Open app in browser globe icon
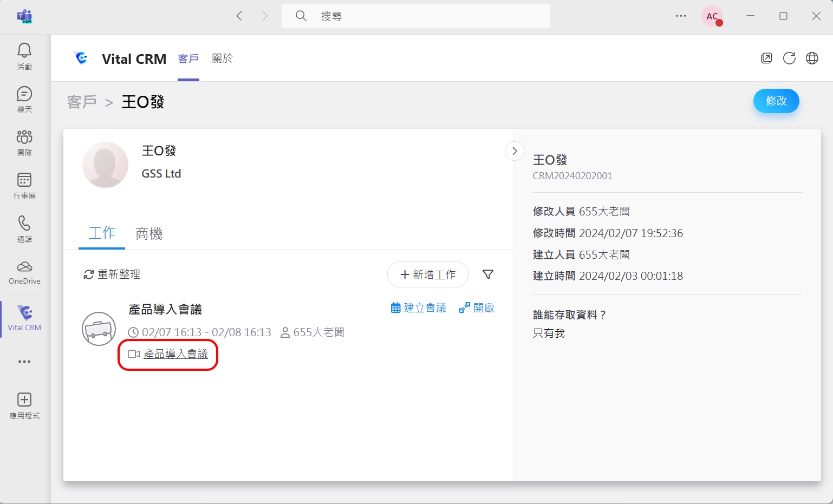The height and width of the screenshot is (504, 833). [x=812, y=58]
